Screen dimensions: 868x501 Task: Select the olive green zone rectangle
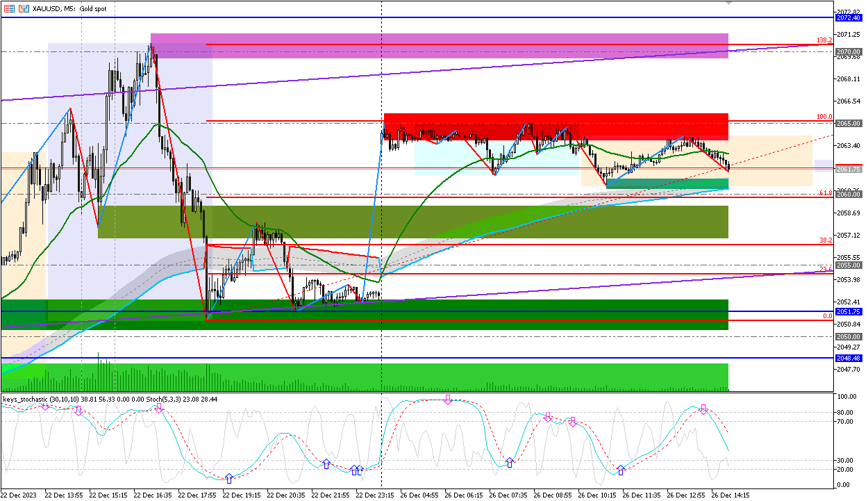click(x=413, y=222)
